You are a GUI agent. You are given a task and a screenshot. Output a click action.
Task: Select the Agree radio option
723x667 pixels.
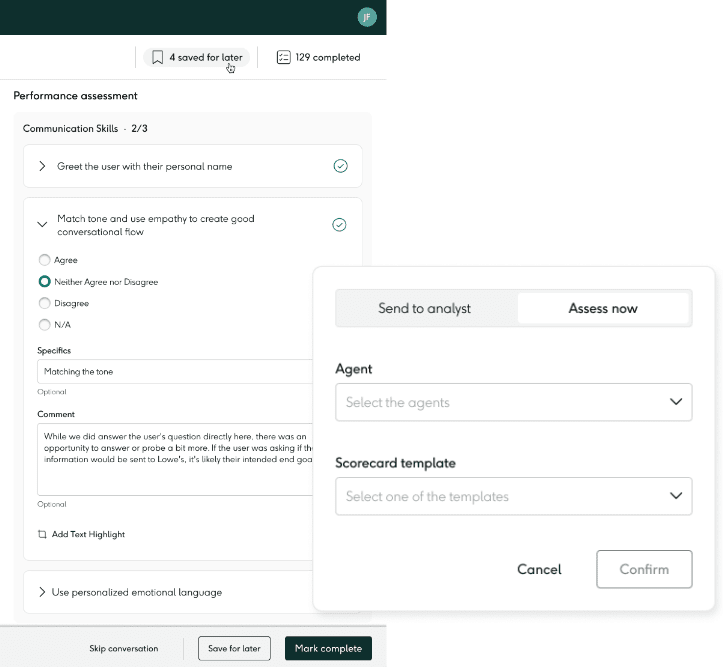pyautogui.click(x=44, y=260)
